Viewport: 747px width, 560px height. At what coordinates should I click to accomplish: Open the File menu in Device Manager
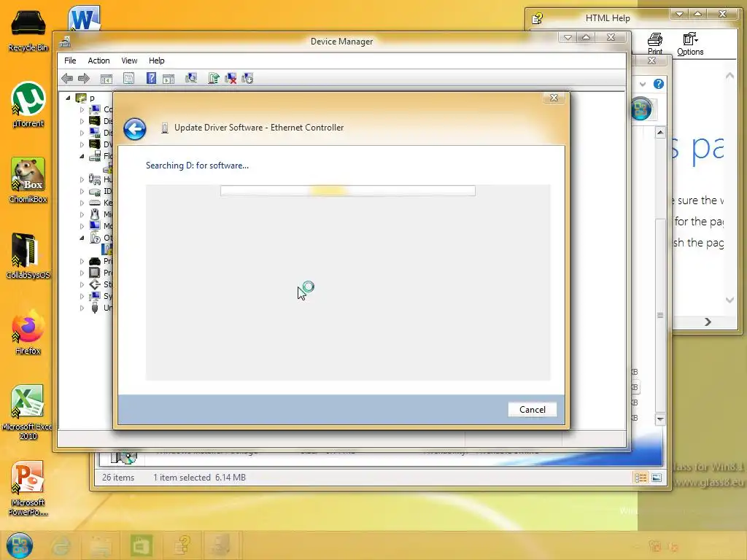70,61
